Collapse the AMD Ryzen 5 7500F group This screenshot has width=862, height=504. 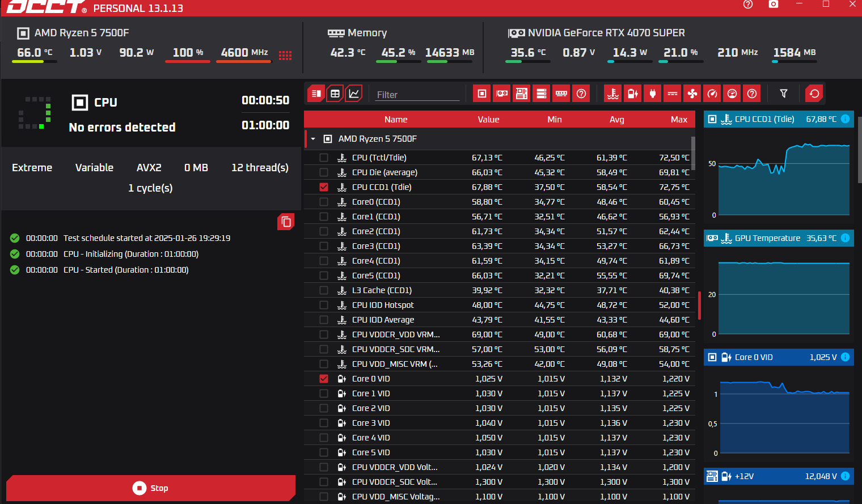[x=313, y=139]
